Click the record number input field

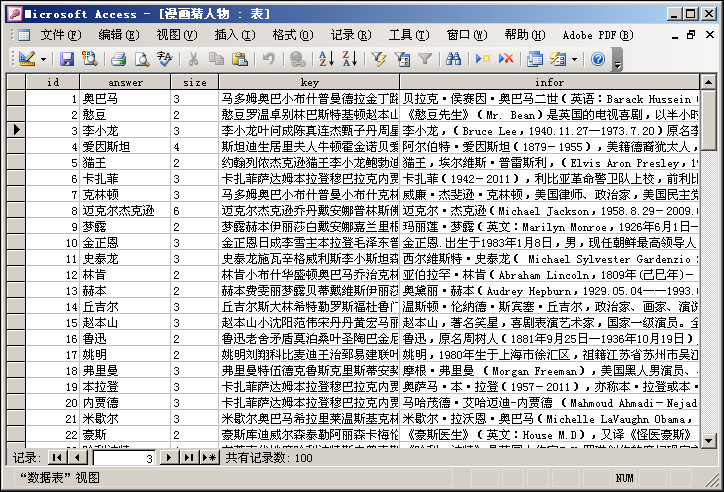click(x=124, y=458)
